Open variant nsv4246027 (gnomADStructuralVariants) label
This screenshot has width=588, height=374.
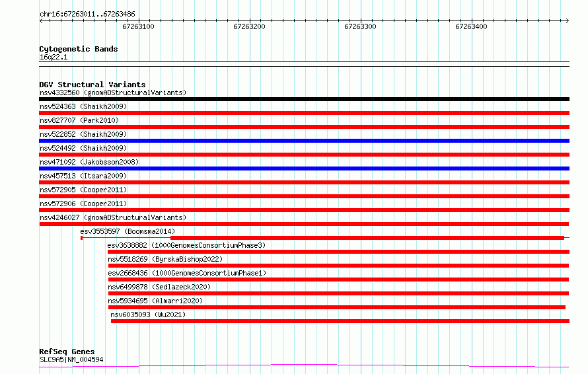pyautogui.click(x=113, y=217)
